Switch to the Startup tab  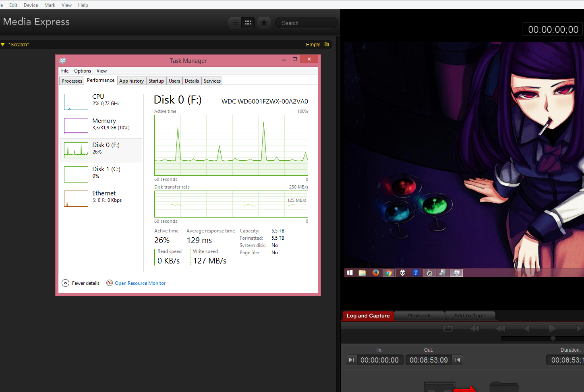coord(156,81)
